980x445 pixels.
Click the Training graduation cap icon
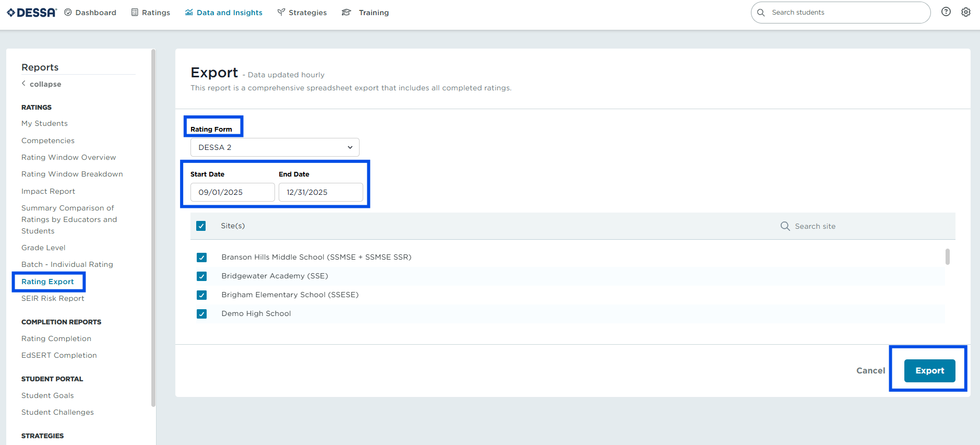click(346, 13)
